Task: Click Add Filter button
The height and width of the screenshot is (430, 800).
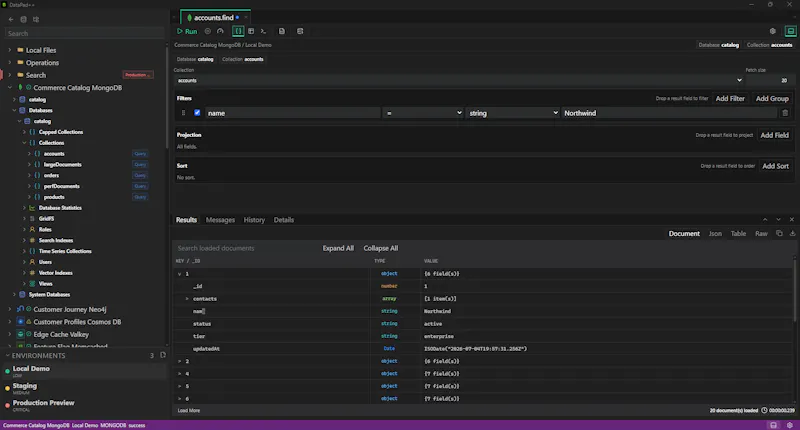Action: pyautogui.click(x=730, y=98)
